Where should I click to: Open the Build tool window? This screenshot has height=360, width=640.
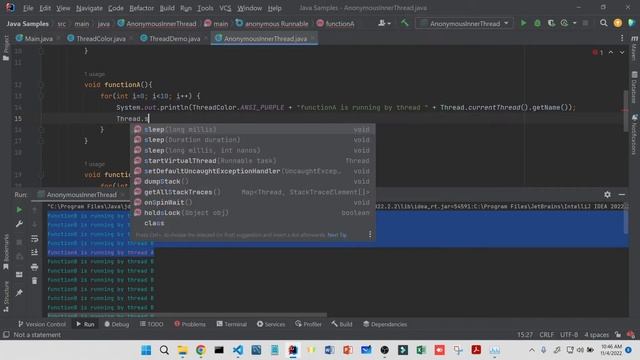pyautogui.click(x=342, y=324)
